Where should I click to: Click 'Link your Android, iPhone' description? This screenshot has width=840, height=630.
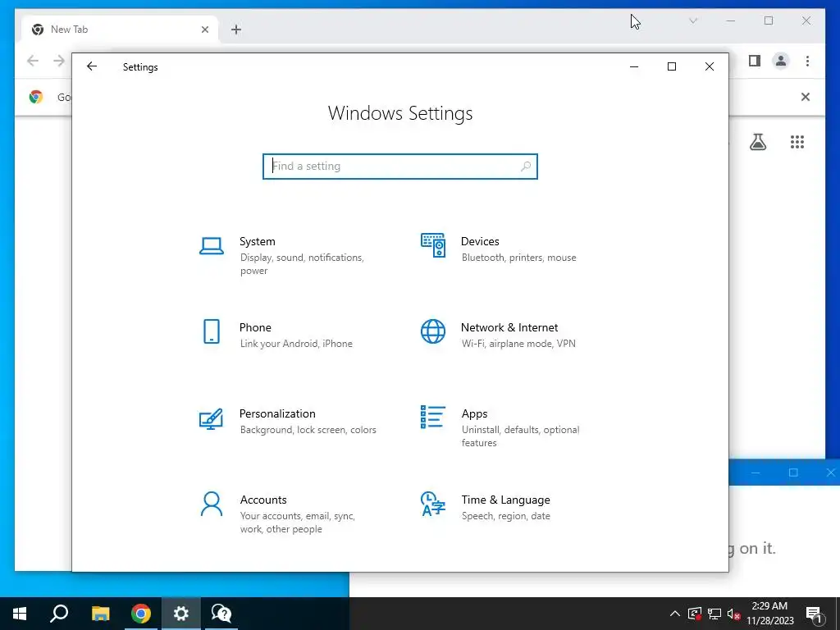pyautogui.click(x=296, y=344)
